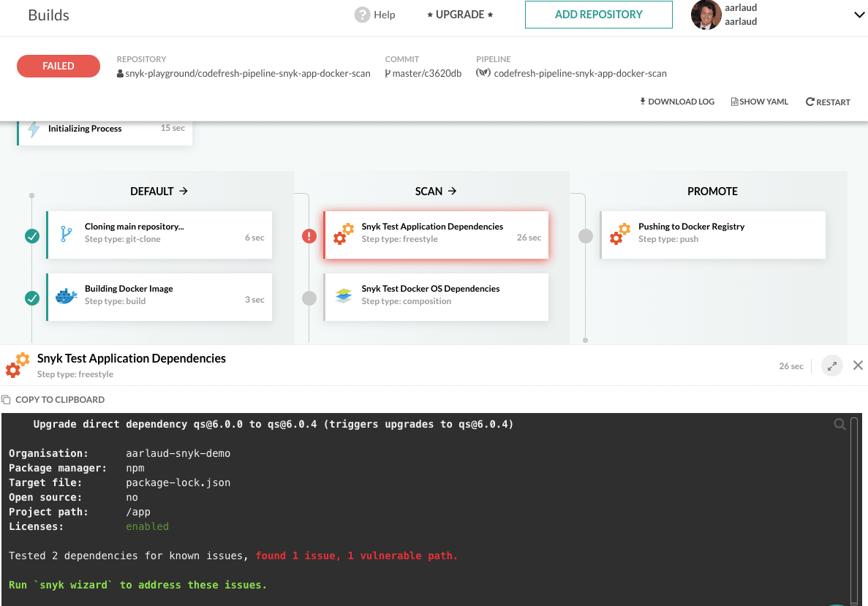The width and height of the screenshot is (868, 606).
Task: Click SHOW YAML
Action: [x=760, y=102]
